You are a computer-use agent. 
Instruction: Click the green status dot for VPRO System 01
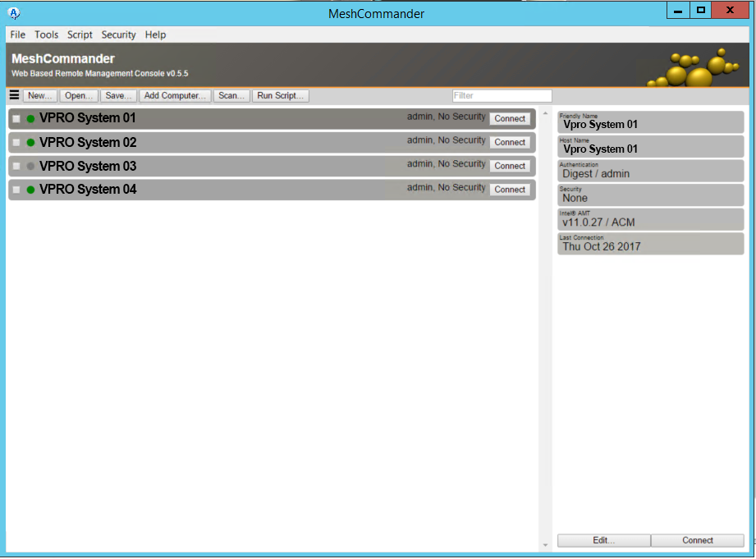pos(30,118)
